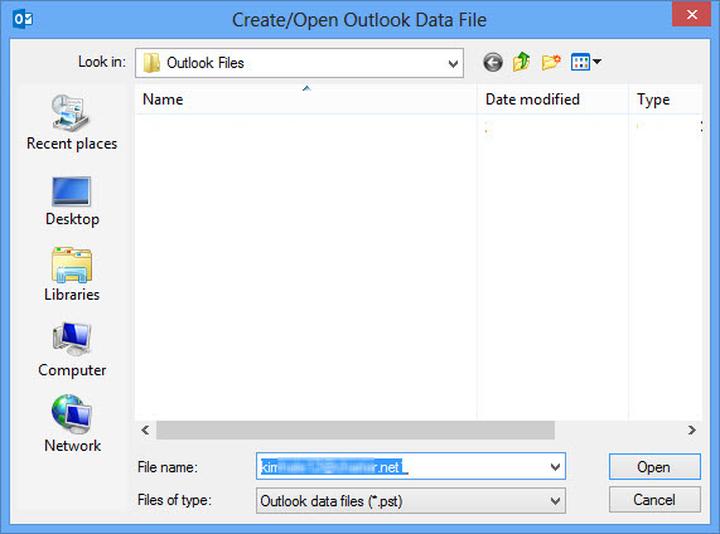Go up one folder level
The width and height of the screenshot is (720, 534).
(x=521, y=63)
